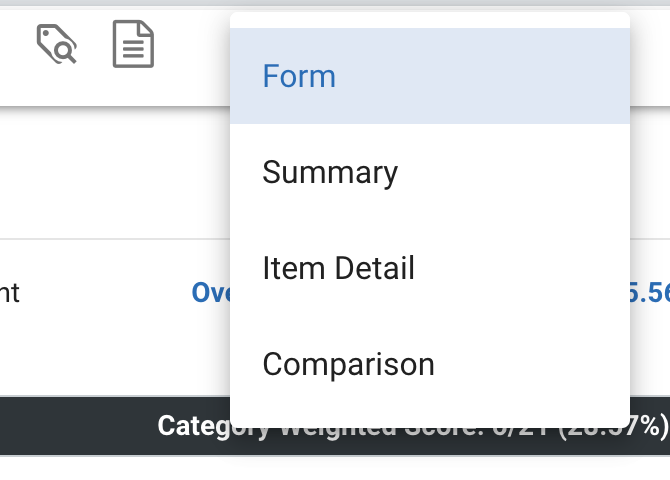Viewport: 670px width, 480px height.
Task: Select Summary in the view list
Action: point(330,172)
